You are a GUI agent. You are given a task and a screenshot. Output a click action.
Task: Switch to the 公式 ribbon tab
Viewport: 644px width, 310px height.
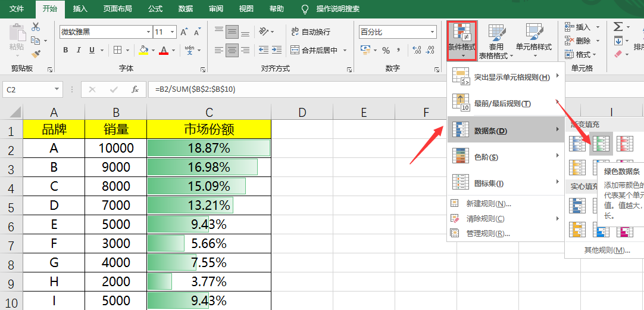point(156,8)
